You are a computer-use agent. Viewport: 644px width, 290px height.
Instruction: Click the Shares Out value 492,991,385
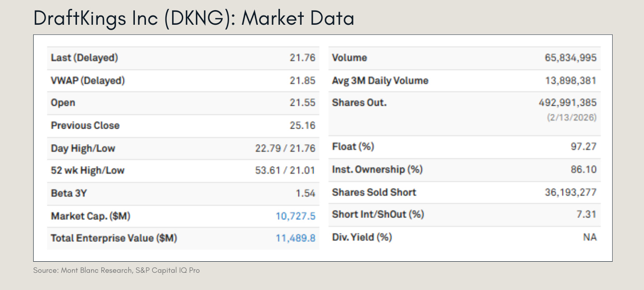tap(567, 103)
